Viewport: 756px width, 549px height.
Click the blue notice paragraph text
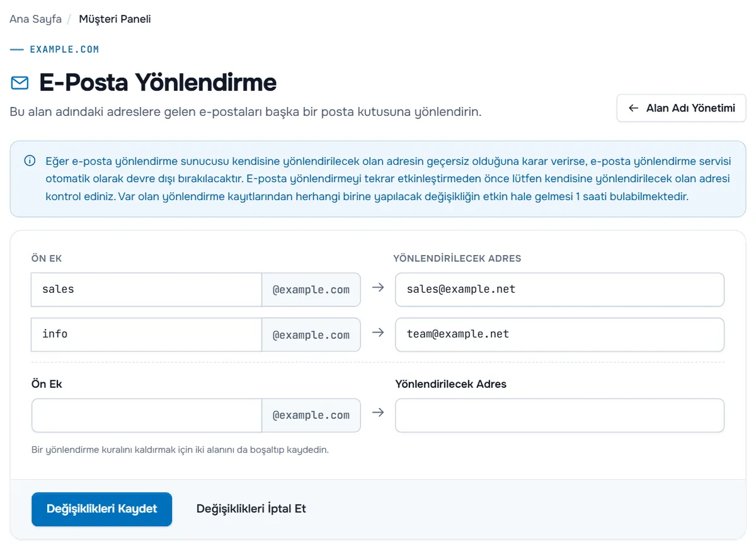click(387, 179)
